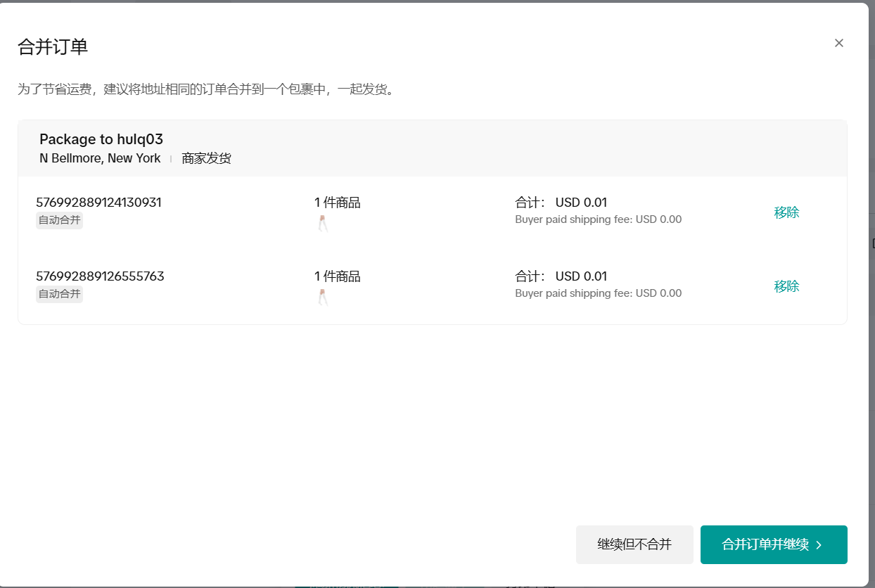
Task: Click product thumbnail of order ending 0931
Action: 323,224
